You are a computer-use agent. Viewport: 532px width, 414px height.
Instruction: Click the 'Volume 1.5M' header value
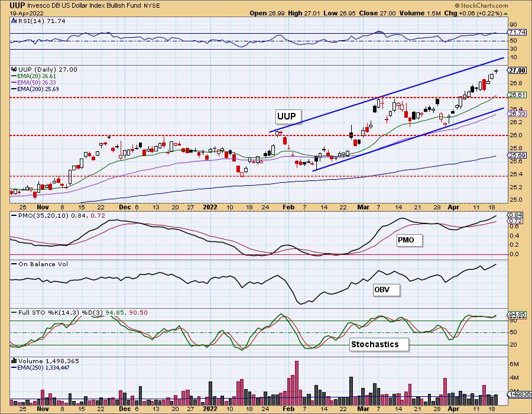(420, 13)
